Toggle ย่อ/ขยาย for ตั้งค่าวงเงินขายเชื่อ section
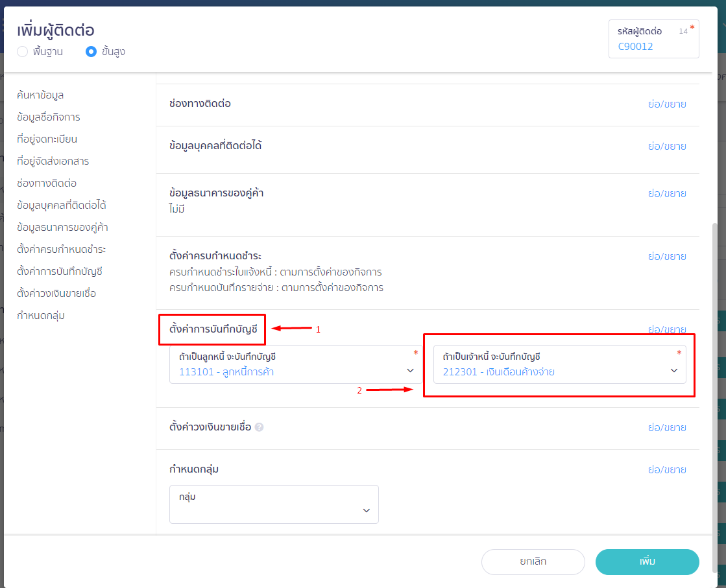This screenshot has width=726, height=588. 667,428
